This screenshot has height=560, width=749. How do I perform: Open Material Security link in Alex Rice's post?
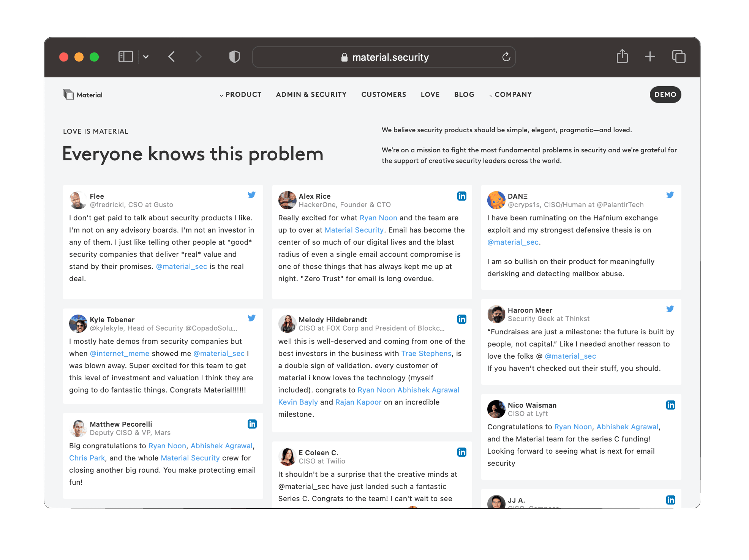point(354,230)
